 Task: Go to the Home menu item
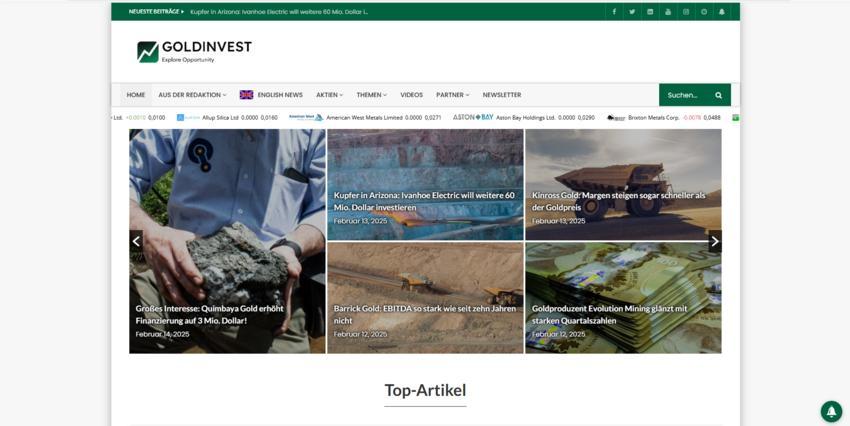click(x=136, y=95)
